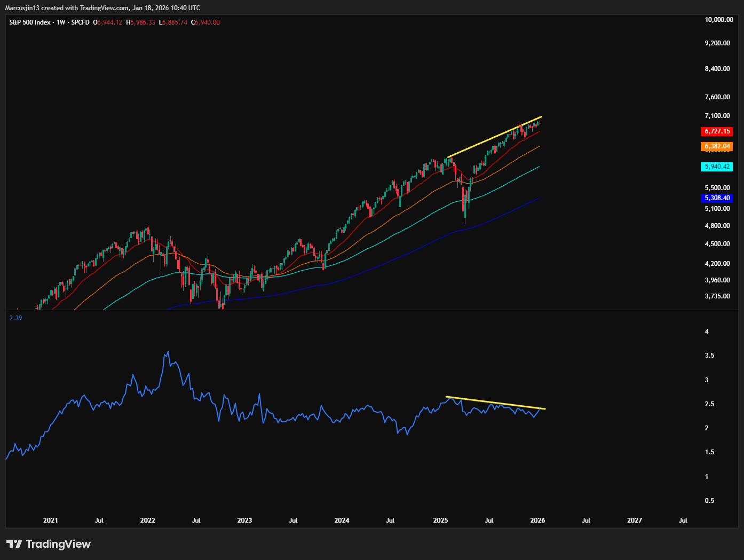Click the blue indicator line peak in 2022
744x560 pixels.
(168, 352)
